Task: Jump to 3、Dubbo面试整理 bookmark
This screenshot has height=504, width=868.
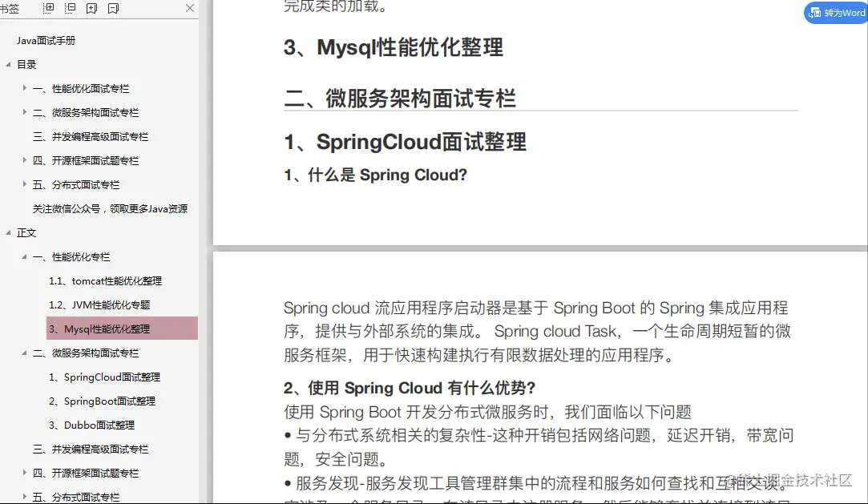Action: (92, 425)
